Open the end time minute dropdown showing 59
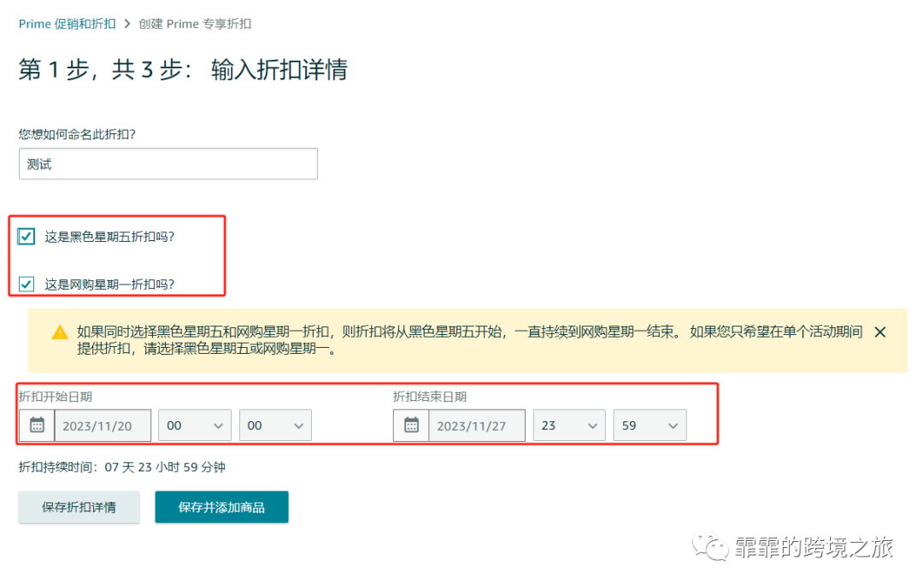This screenshot has height=588, width=923. (650, 425)
